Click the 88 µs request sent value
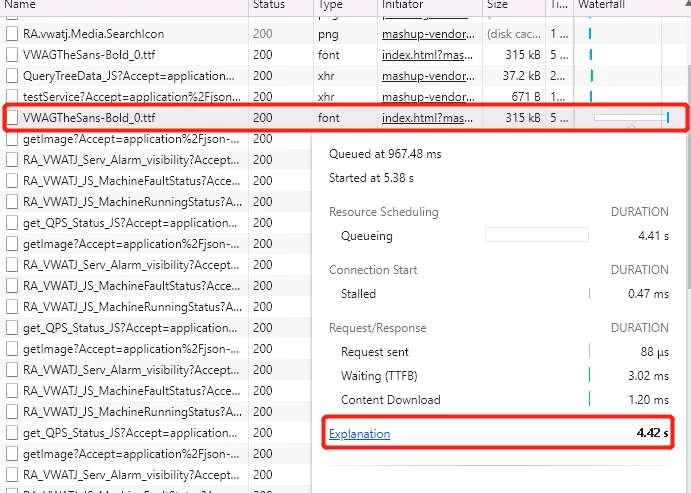691x493 pixels. pyautogui.click(x=655, y=352)
